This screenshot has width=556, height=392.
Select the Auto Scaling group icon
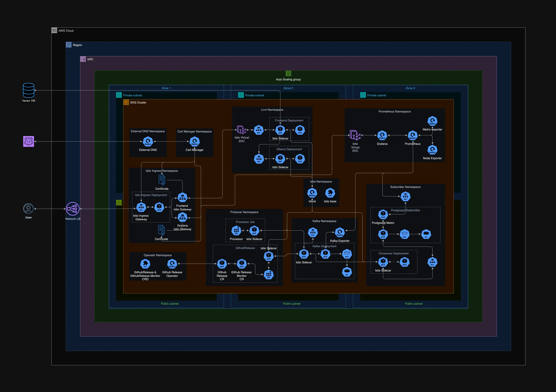(288, 73)
